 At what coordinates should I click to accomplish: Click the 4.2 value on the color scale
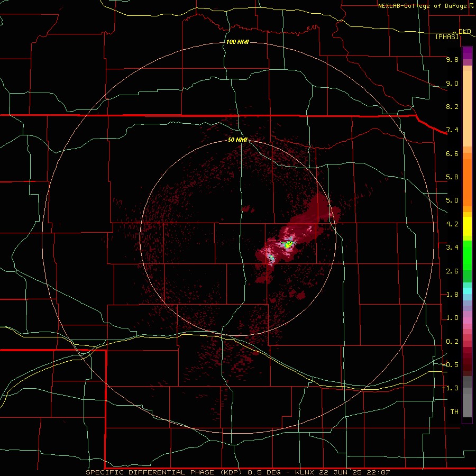click(x=452, y=224)
